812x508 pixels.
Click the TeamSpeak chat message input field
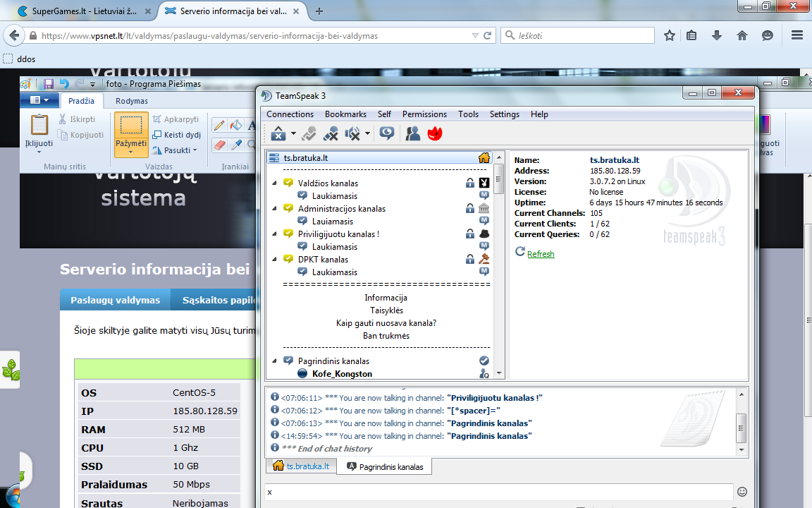499,492
